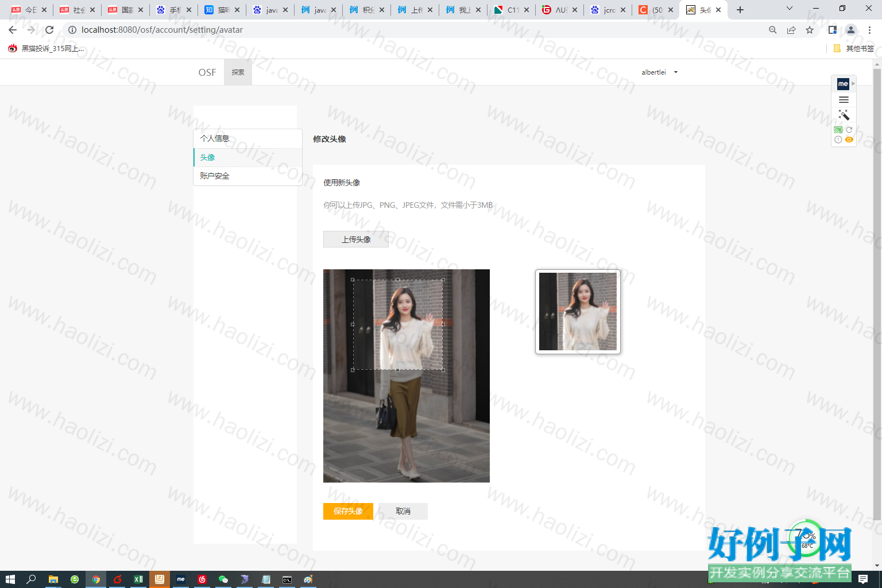Click the 取消 cancel button

(403, 511)
